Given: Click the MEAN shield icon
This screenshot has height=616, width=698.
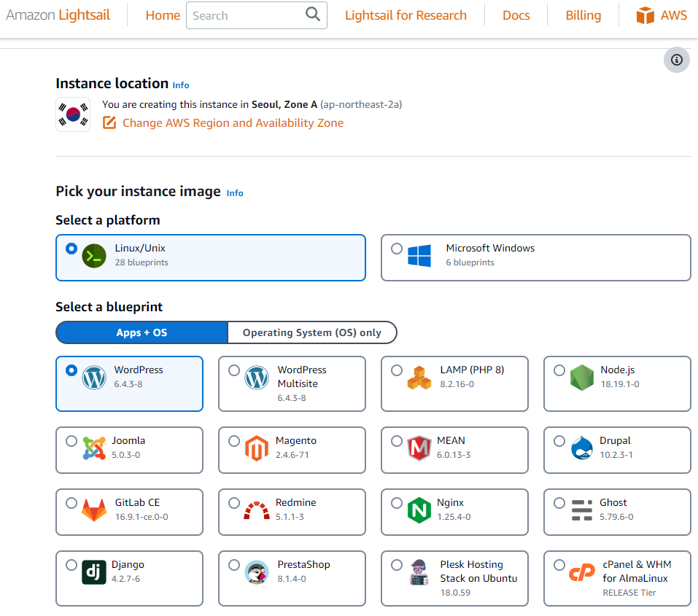Looking at the screenshot, I should [x=419, y=448].
